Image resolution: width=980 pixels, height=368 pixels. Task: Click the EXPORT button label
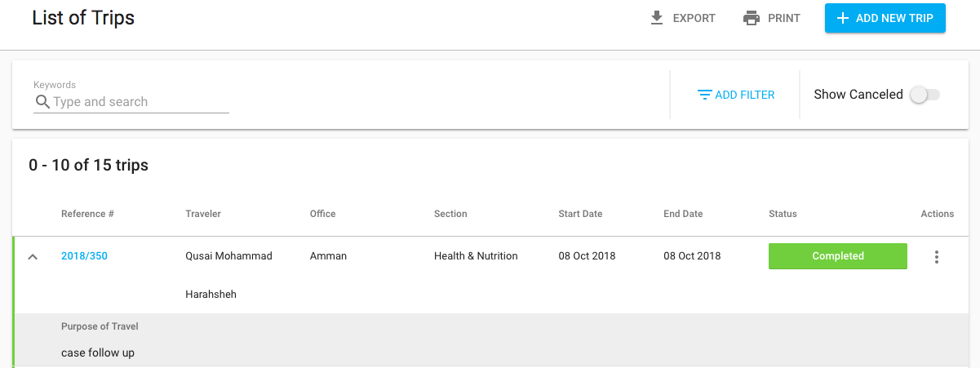[x=694, y=18]
